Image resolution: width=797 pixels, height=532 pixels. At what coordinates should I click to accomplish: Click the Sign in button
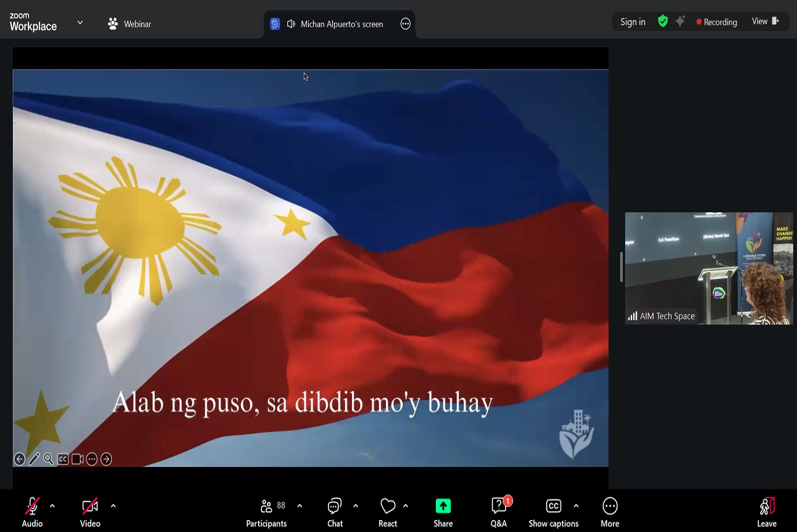click(632, 22)
